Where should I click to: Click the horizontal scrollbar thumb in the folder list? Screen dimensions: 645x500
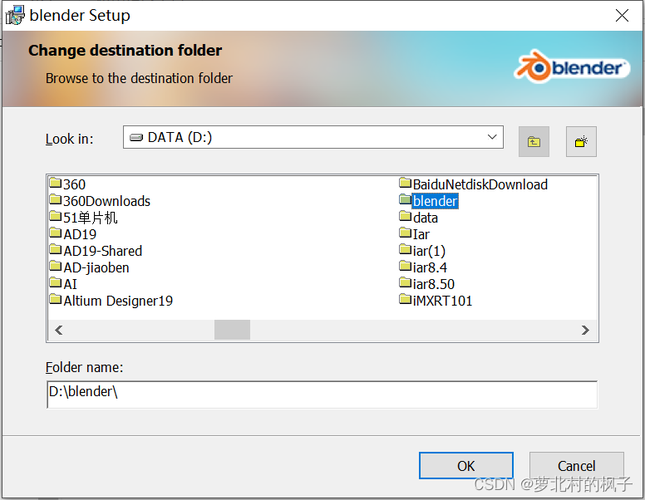tap(232, 330)
